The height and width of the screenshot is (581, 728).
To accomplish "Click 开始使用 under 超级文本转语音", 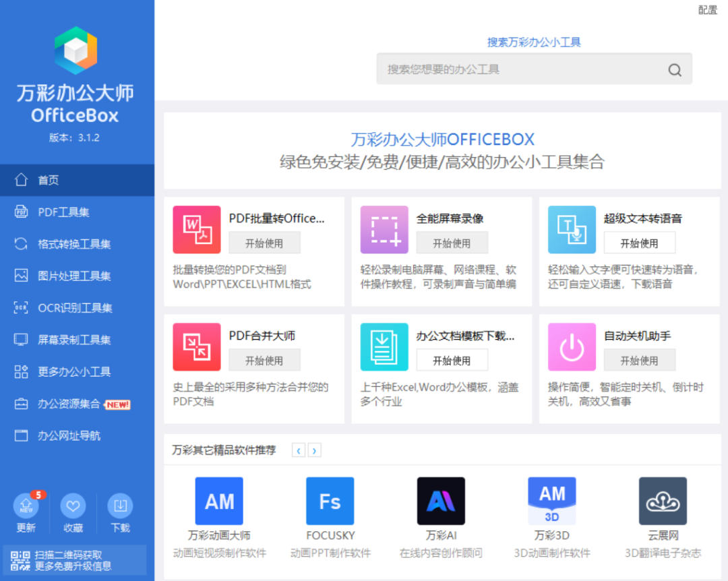I will [639, 243].
